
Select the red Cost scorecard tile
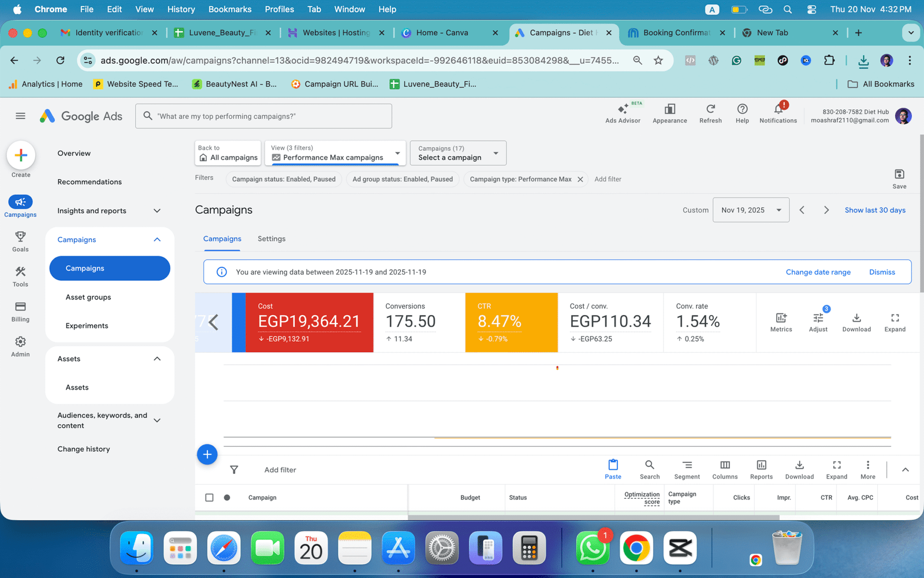coord(309,322)
